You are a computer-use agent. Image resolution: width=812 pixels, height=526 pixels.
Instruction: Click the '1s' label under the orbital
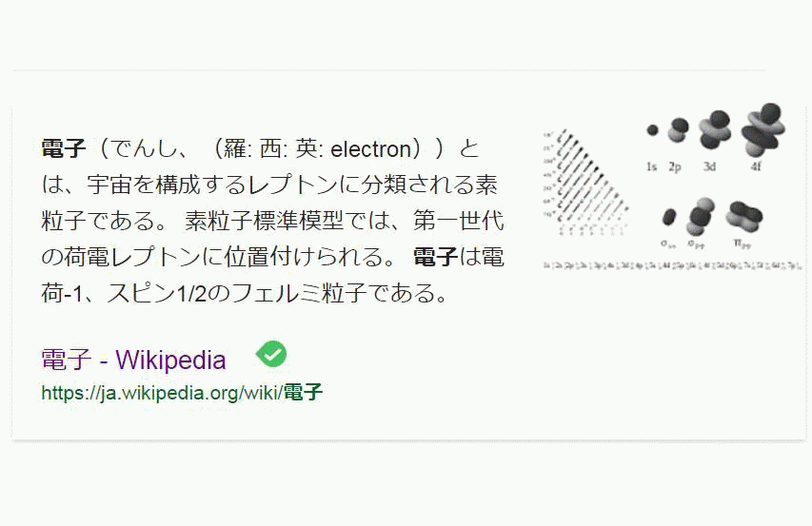coord(651,166)
